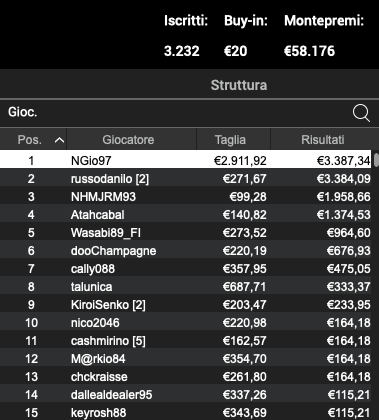Select the NGio97 first-place row
The height and width of the screenshot is (420, 379).
click(186, 161)
